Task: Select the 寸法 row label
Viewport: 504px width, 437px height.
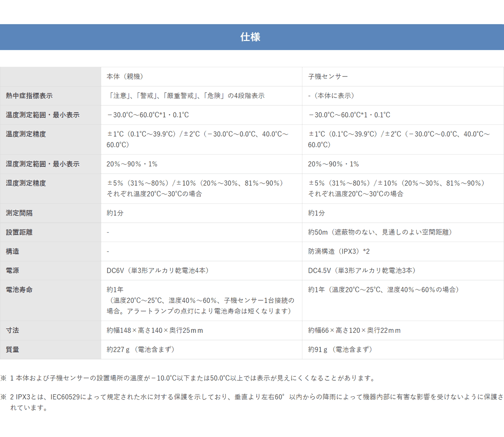Action: click(x=50, y=330)
